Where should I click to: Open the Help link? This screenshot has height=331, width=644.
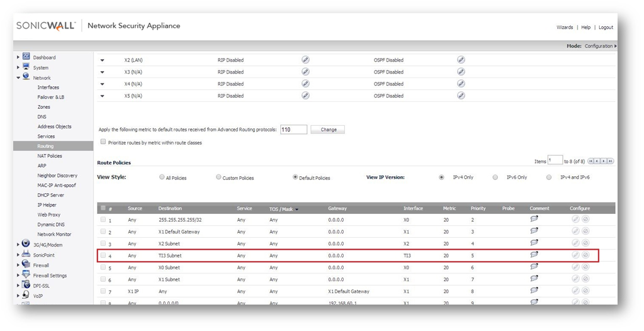click(x=585, y=27)
